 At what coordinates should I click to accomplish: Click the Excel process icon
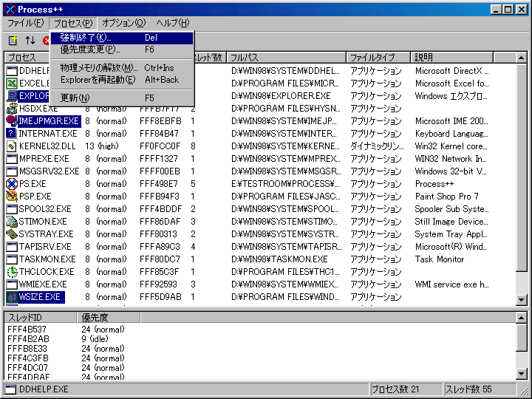point(12,83)
